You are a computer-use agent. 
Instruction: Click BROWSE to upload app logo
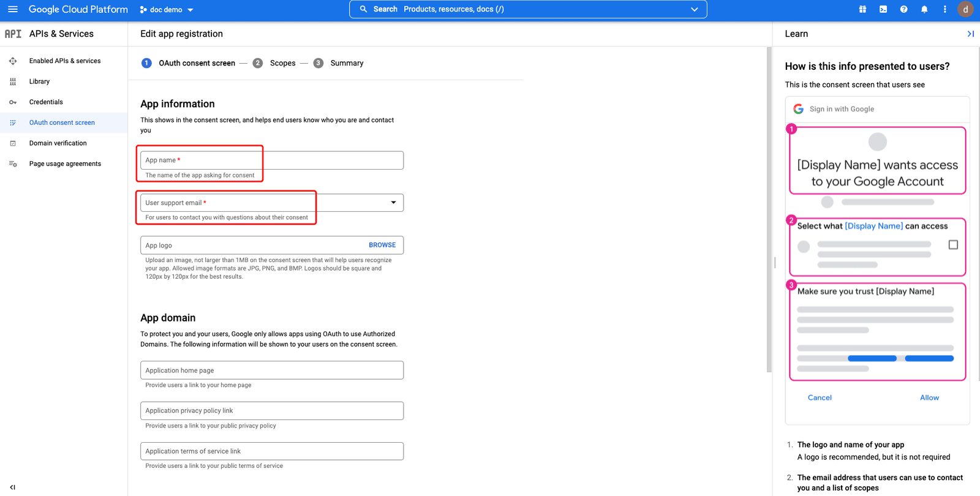(x=382, y=245)
